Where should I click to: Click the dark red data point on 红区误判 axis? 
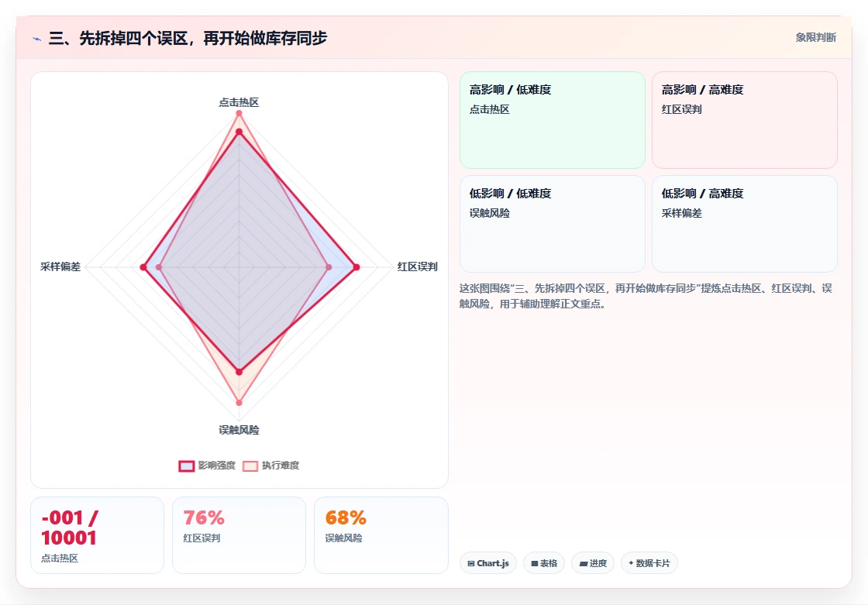pos(356,267)
